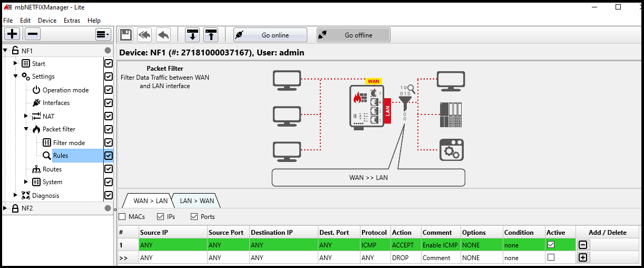644x268 pixels.
Task: Click the DROP action cell
Action: click(x=405, y=257)
